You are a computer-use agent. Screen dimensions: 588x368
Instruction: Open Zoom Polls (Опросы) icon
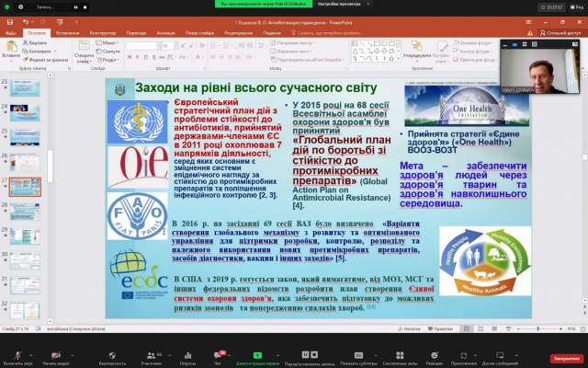pyautogui.click(x=187, y=355)
